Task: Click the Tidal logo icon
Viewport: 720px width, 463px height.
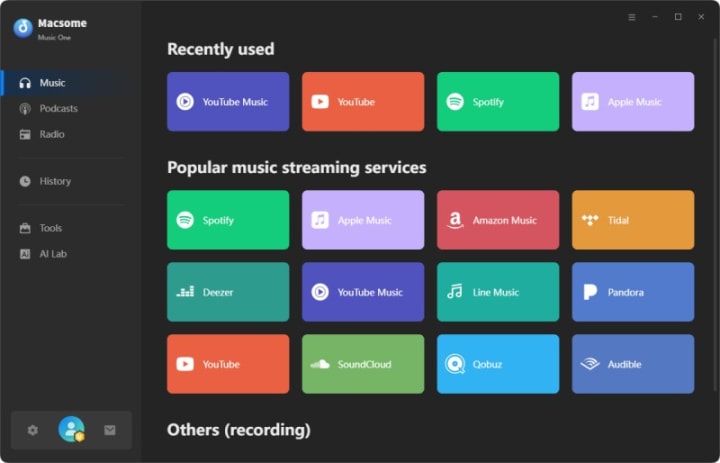Action: coord(590,220)
